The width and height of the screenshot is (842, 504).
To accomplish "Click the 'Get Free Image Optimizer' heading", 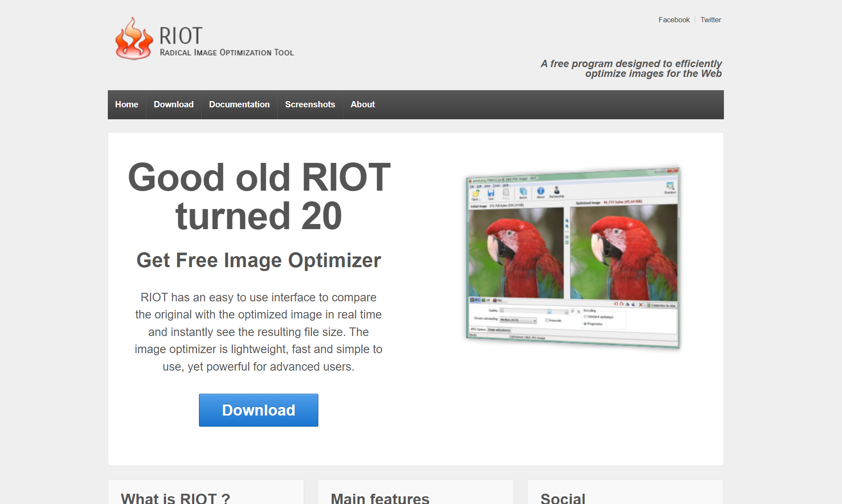I will click(x=258, y=260).
